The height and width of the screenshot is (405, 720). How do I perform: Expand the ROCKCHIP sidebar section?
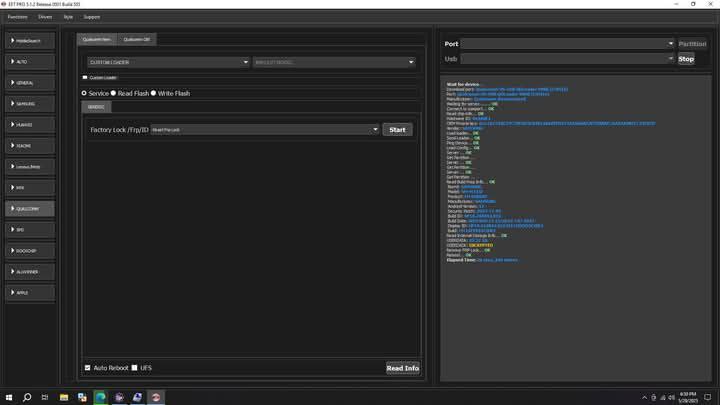coord(30,251)
